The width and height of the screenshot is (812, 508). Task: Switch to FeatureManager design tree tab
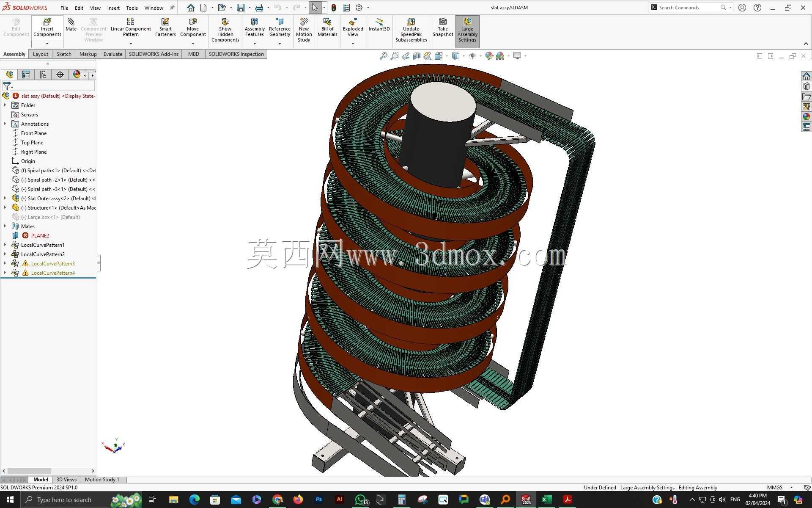(x=9, y=75)
